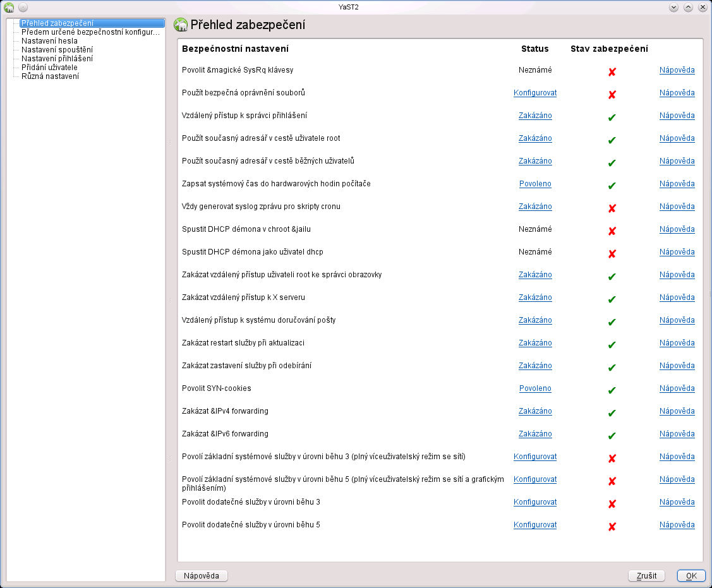This screenshot has width=712, height=588.
Task: Click green check for Vzdálený přístup k správci přihlášení
Action: (612, 117)
